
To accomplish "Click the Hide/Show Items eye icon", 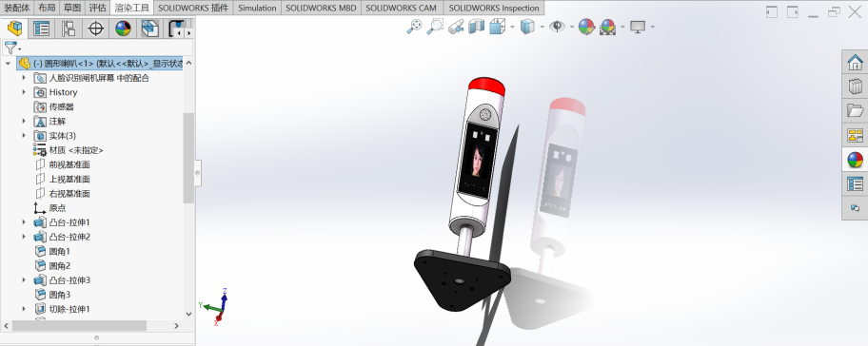I will [557, 27].
